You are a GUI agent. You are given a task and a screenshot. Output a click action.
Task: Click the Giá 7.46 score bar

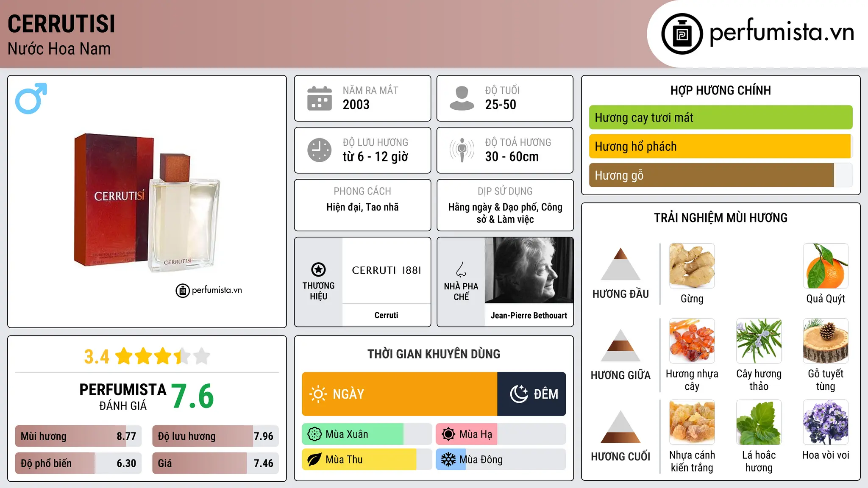click(x=216, y=463)
